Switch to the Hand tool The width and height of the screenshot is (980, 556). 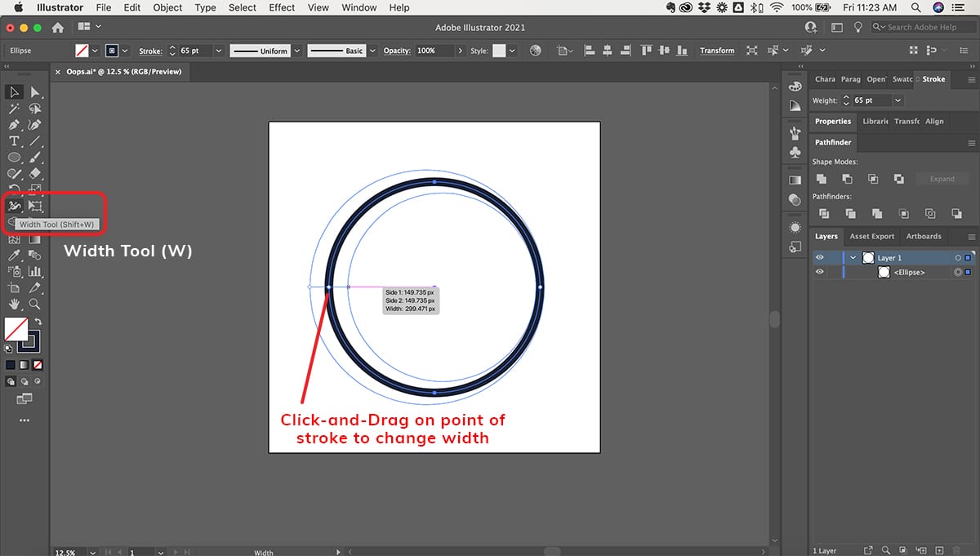(x=15, y=304)
